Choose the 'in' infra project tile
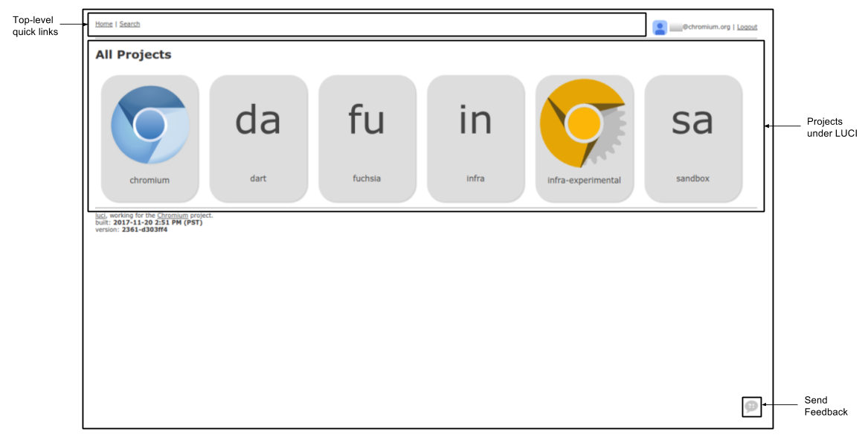Image resolution: width=868 pixels, height=446 pixels. click(x=475, y=139)
